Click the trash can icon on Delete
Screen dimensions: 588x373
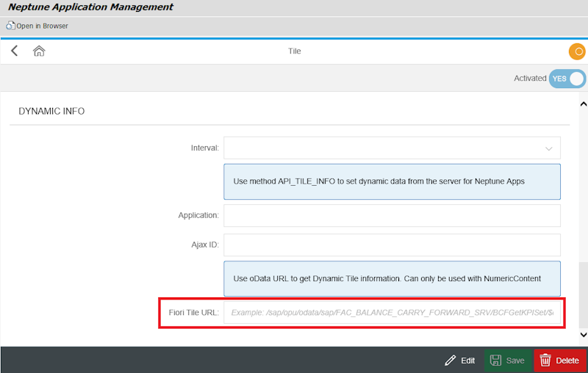coord(545,361)
